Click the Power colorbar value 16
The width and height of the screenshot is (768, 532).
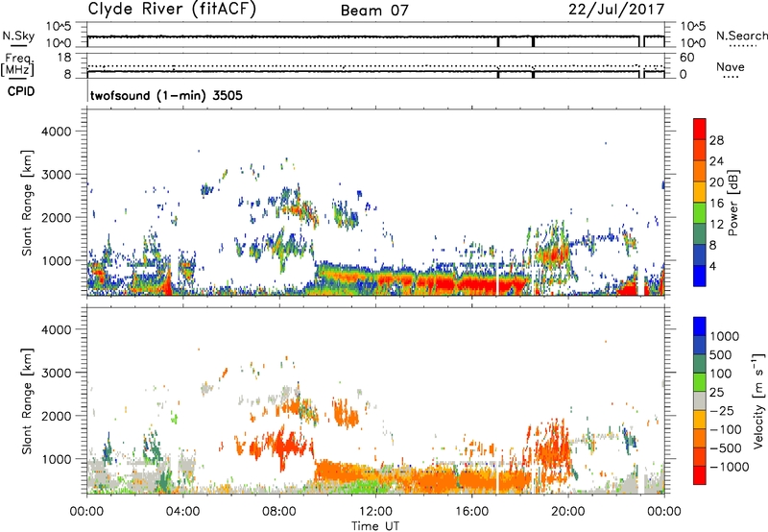coord(716,204)
